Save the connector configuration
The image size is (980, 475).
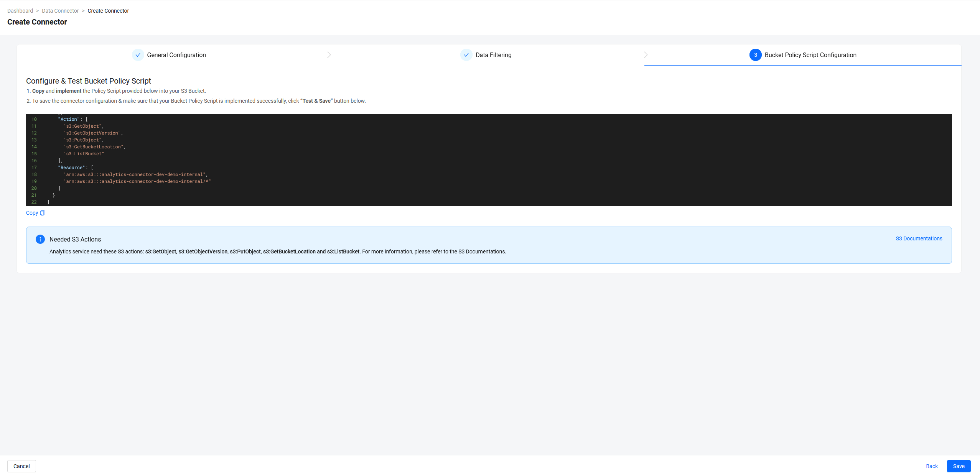(x=959, y=466)
